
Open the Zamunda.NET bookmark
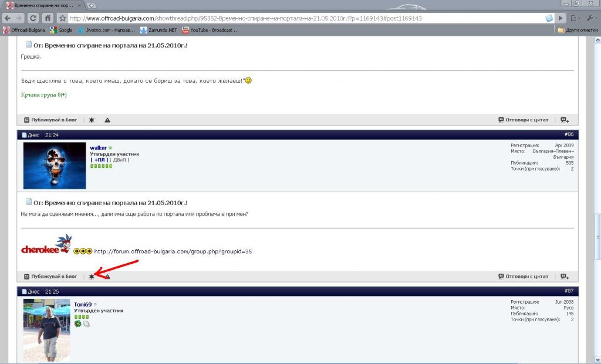(x=158, y=30)
